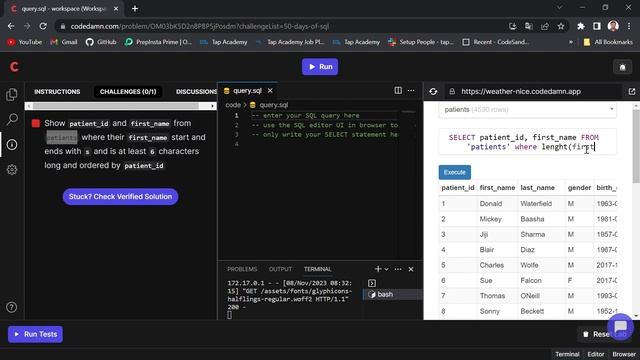The height and width of the screenshot is (360, 640).
Task: Switch to the Instructions tab
Action: [57, 91]
